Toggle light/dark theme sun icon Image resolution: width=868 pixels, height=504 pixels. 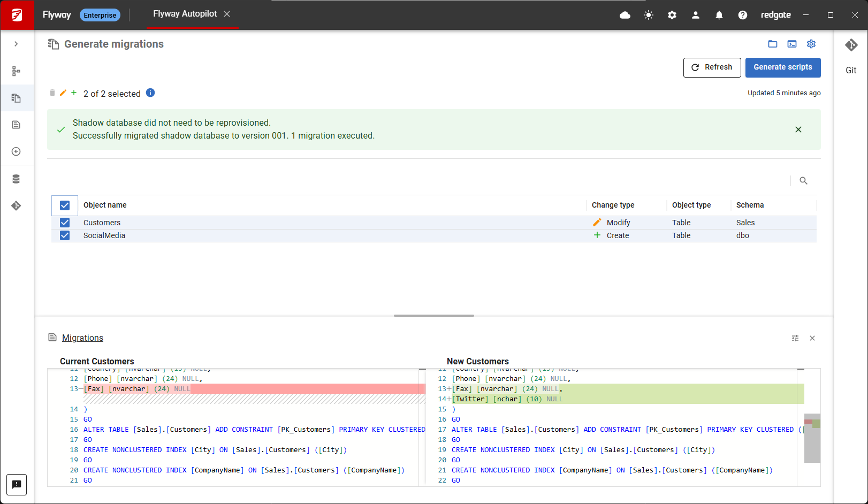point(649,15)
